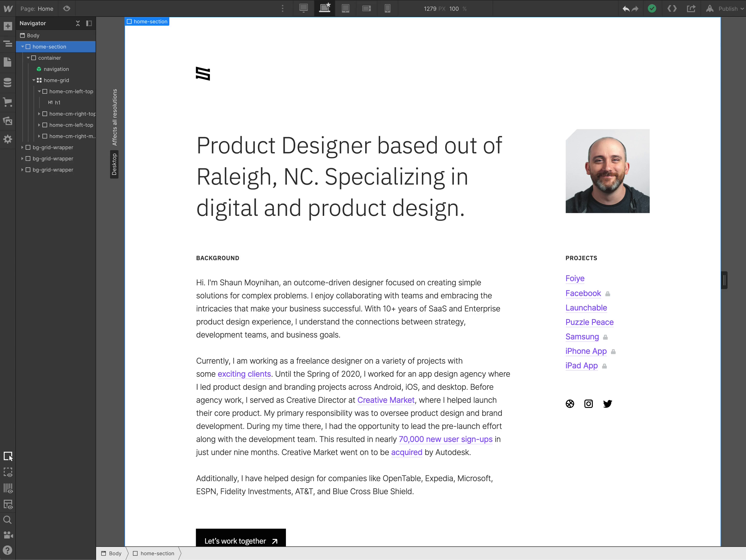Toggle grid overlay visibility icon
The image size is (746, 560).
8,488
